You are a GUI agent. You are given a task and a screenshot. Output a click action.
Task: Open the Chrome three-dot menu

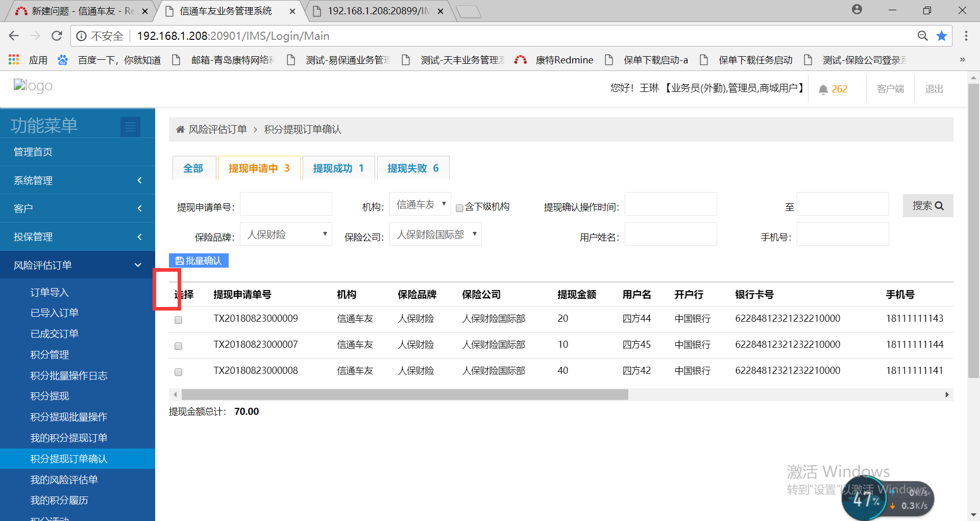click(x=966, y=36)
